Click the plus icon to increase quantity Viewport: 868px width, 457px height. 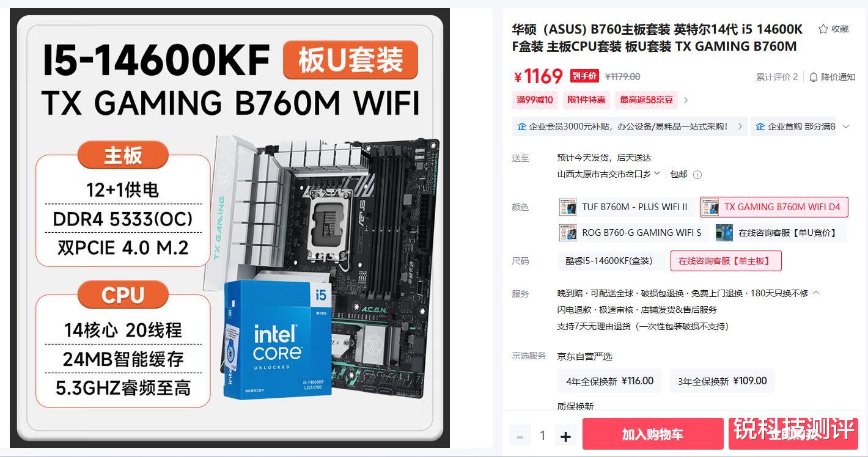tap(565, 436)
